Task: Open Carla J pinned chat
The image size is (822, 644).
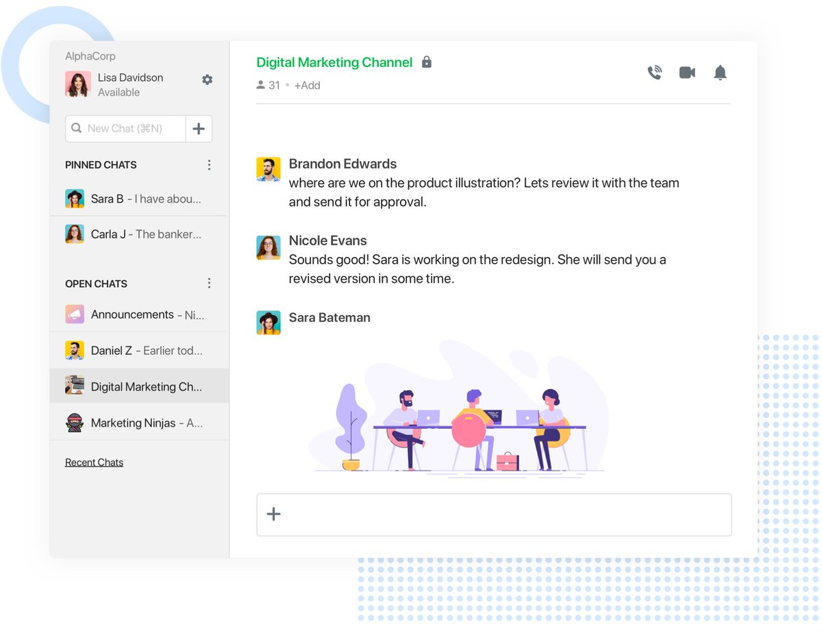Action: tap(139, 234)
